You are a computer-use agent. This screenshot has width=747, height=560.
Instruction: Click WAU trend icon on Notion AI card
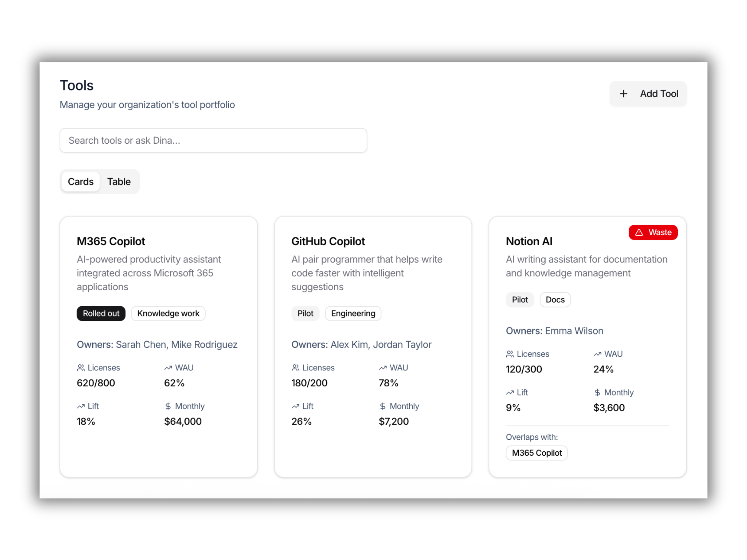[597, 354]
